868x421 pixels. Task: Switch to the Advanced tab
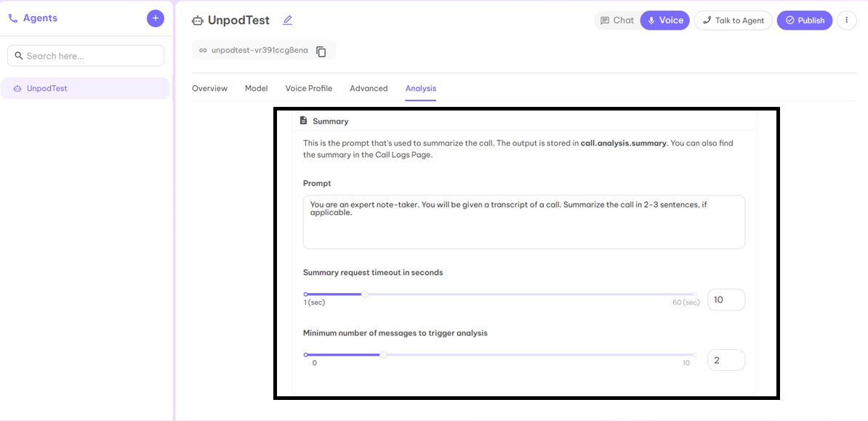(x=369, y=88)
